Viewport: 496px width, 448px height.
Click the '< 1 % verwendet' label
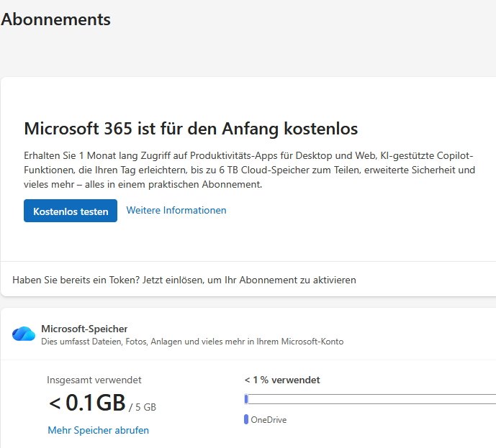282,380
